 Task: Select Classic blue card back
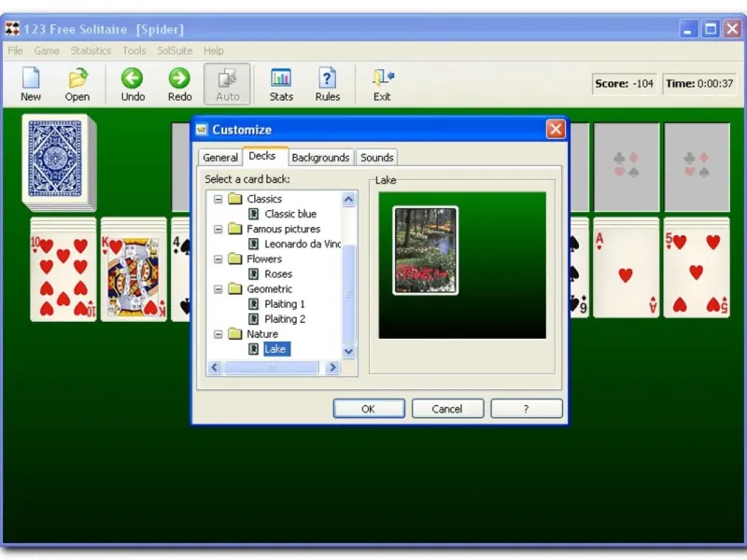click(x=290, y=214)
